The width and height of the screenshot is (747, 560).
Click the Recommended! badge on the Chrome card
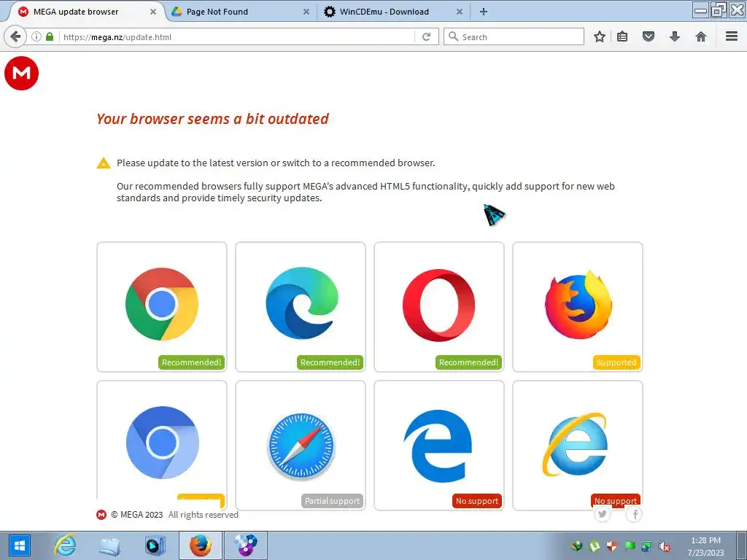pyautogui.click(x=192, y=362)
